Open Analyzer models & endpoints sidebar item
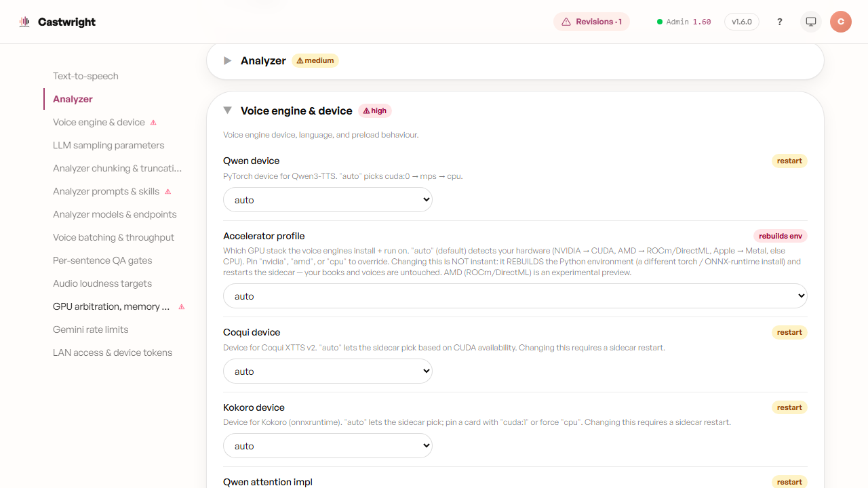The height and width of the screenshot is (488, 868). click(115, 214)
